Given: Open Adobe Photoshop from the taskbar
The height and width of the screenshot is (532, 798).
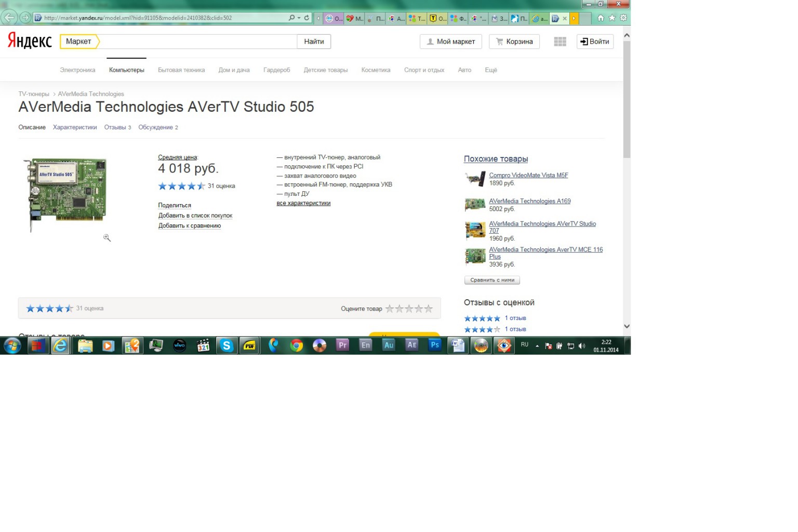Looking at the screenshot, I should pos(435,345).
